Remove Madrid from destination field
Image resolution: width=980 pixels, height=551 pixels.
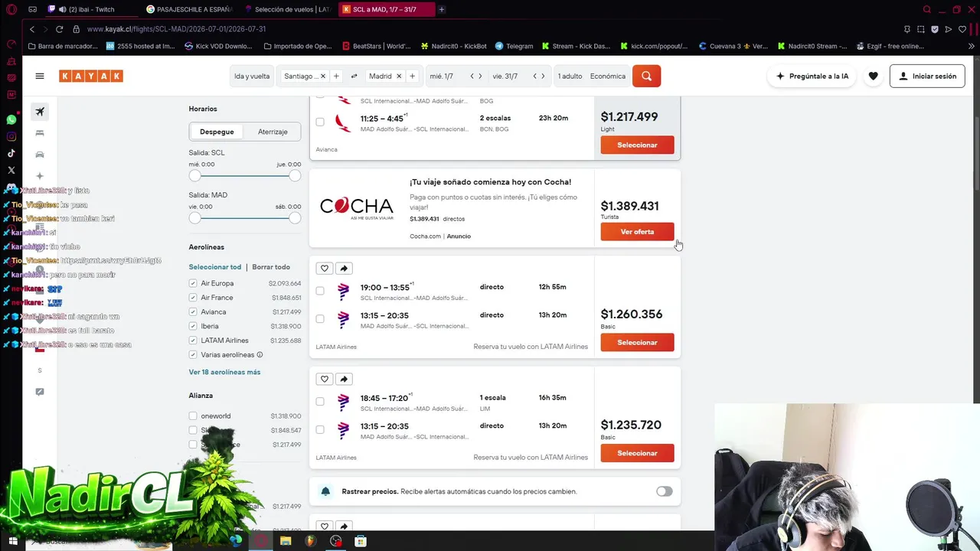[x=398, y=76]
